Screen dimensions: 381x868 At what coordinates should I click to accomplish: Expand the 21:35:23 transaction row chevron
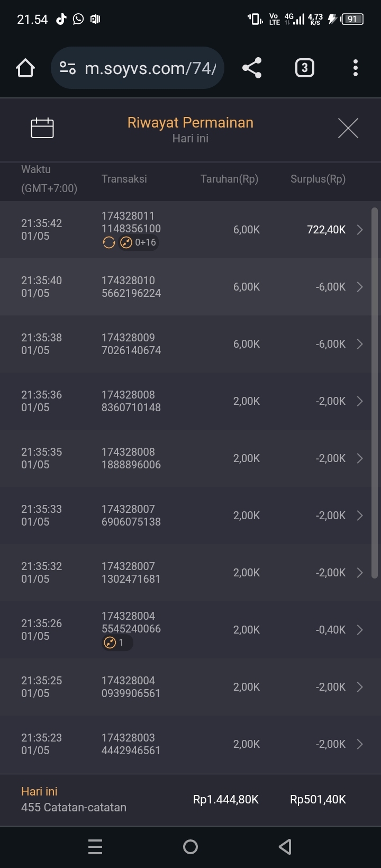360,744
